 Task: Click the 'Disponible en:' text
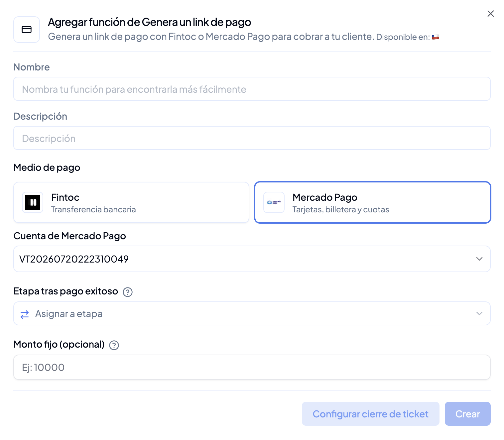pos(403,37)
